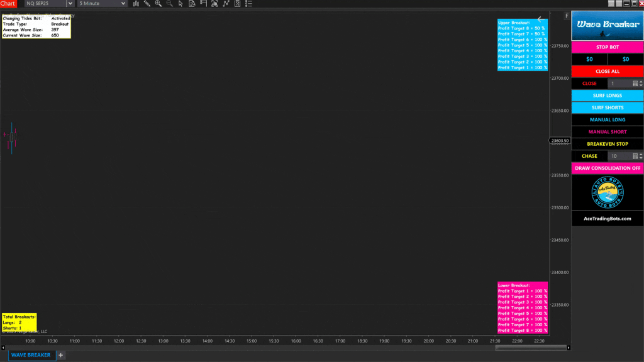Click the CHASE value stepper arrows
The height and width of the screenshot is (362, 644).
[x=641, y=156]
